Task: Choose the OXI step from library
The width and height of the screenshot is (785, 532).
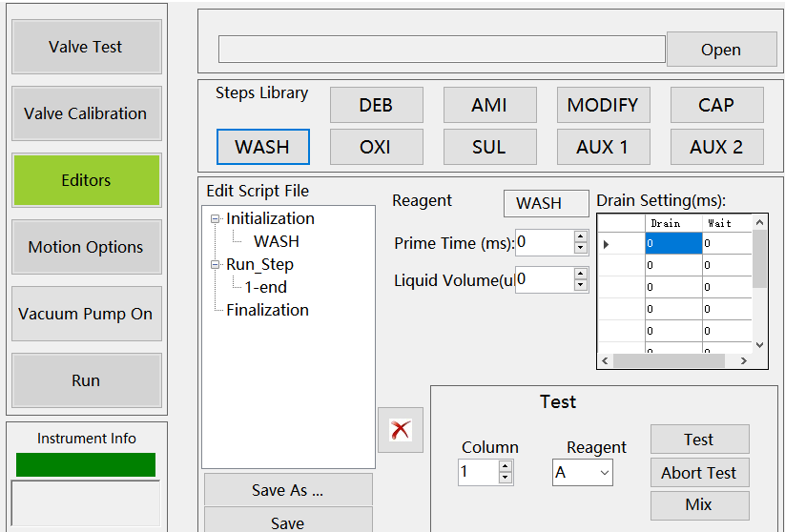Action: tap(376, 148)
